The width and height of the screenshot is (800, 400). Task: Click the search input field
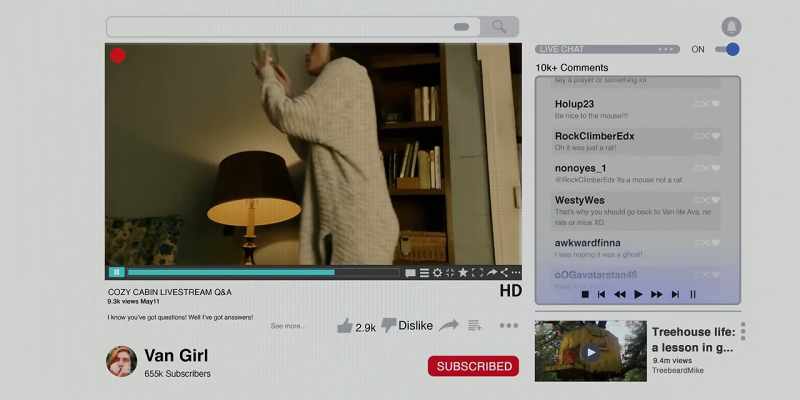coord(293,27)
